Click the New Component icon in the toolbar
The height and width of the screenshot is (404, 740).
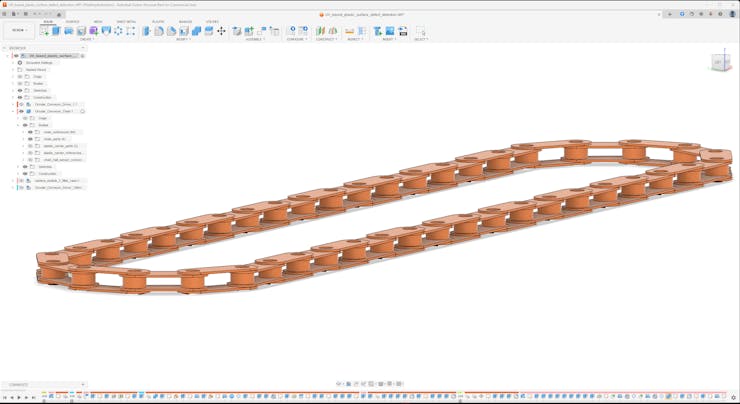[x=44, y=31]
